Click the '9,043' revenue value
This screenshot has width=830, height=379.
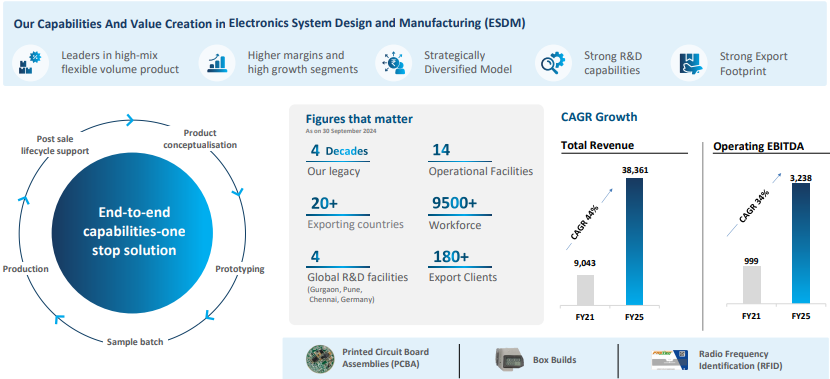point(585,264)
